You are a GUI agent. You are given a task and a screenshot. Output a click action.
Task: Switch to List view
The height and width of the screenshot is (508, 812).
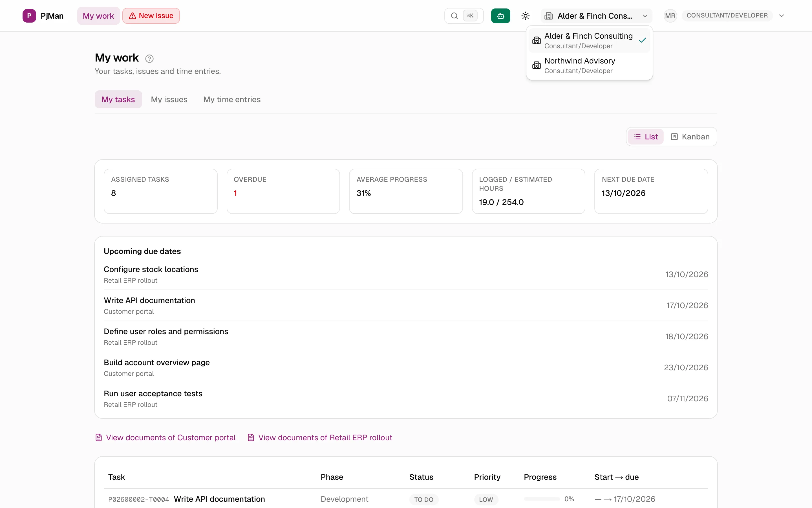pos(646,137)
